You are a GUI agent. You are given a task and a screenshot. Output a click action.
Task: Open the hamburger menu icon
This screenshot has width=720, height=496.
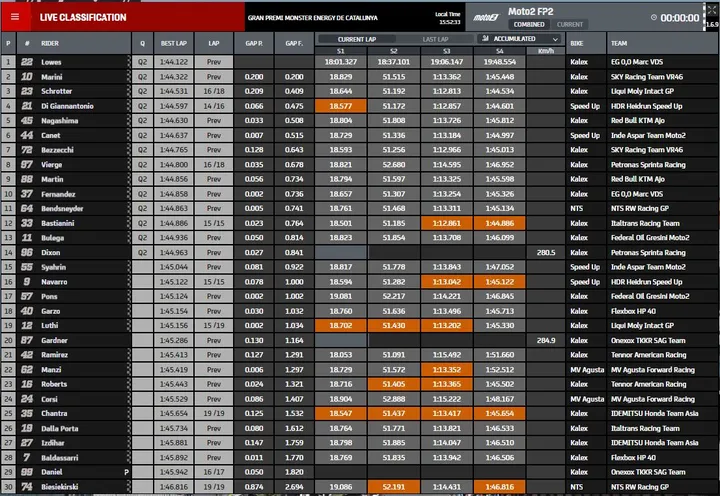[x=15, y=17]
